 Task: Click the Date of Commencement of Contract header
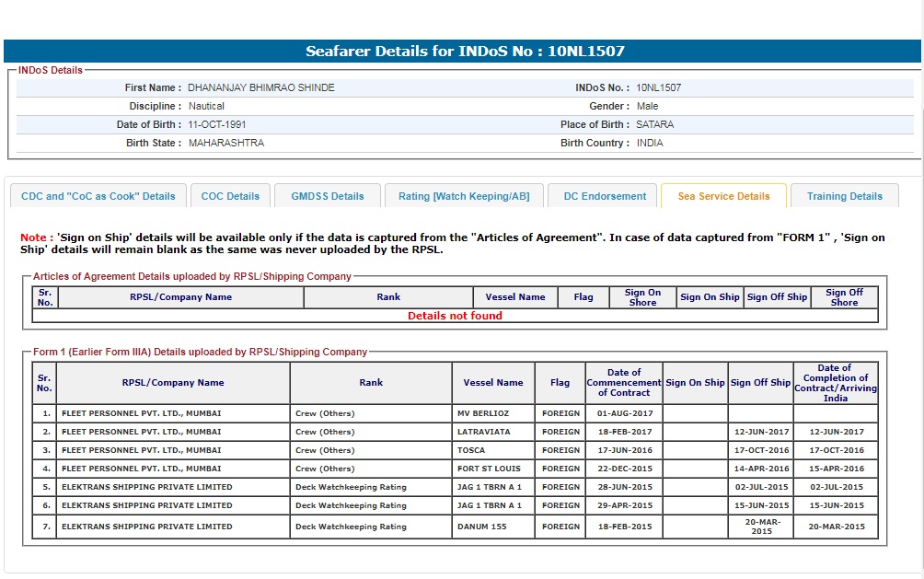point(624,383)
